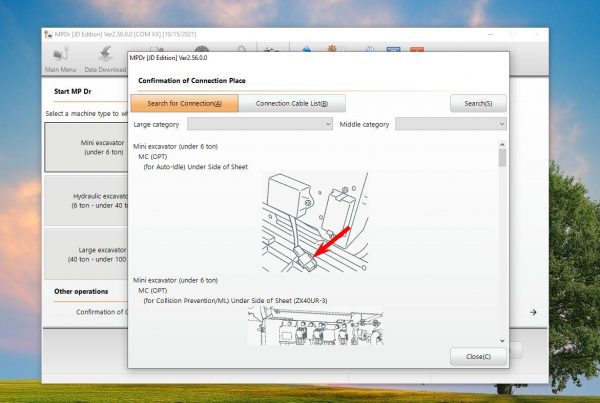Click the right arrow in Other operations
The height and width of the screenshot is (403, 600).
click(x=533, y=312)
